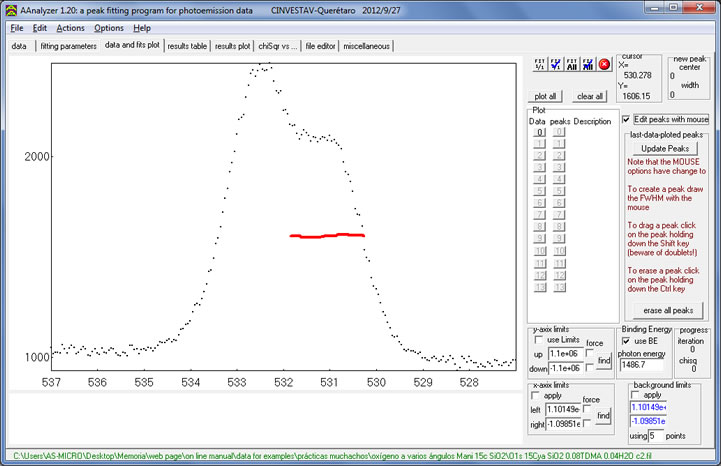Click the FIT All toolbar icon

pyautogui.click(x=573, y=64)
